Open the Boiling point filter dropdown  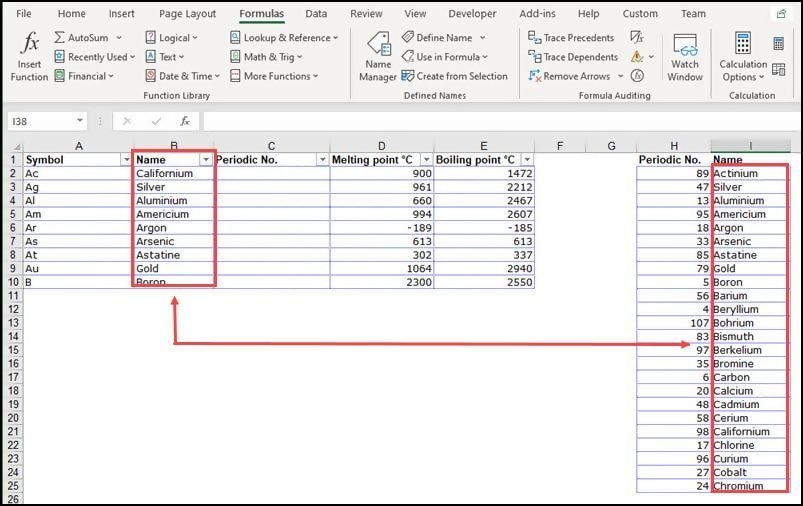click(x=527, y=160)
